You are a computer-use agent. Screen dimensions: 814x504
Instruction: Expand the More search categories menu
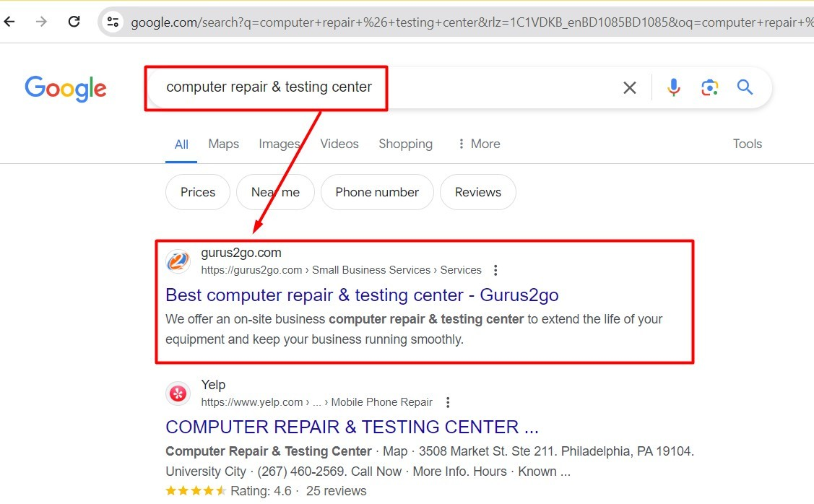479,144
